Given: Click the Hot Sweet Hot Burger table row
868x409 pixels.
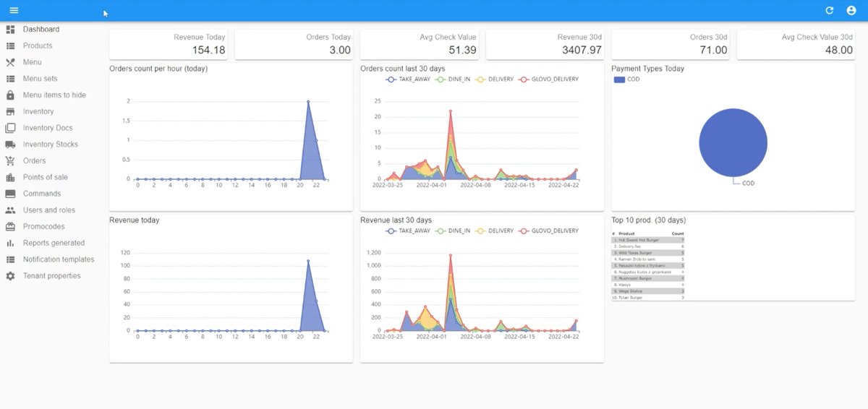Looking at the screenshot, I should [x=648, y=240].
